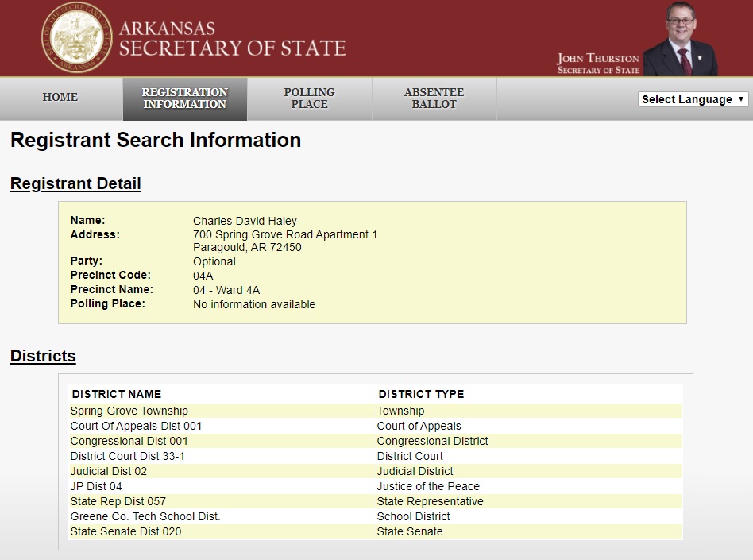This screenshot has width=753, height=560.
Task: Click the Registrant Detail heading
Action: [75, 183]
